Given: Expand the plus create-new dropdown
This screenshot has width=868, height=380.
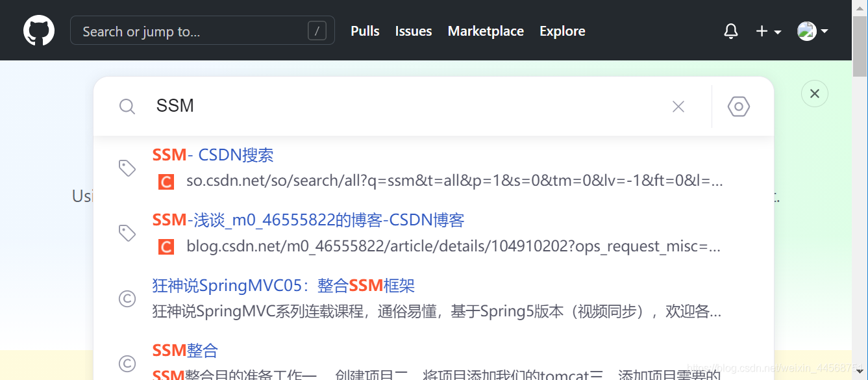Looking at the screenshot, I should click(x=768, y=31).
